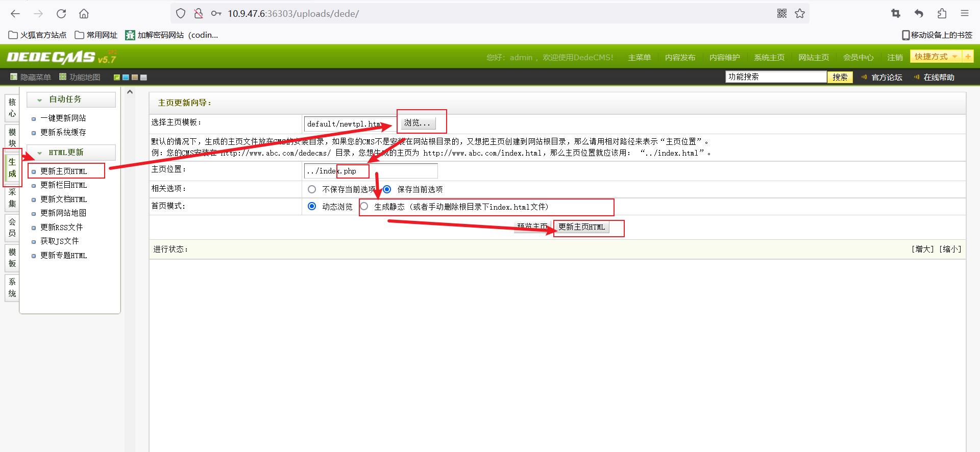Screen dimensions: 980x452
Task: Click the screenshot crop icon in toolbar
Action: coord(896,14)
